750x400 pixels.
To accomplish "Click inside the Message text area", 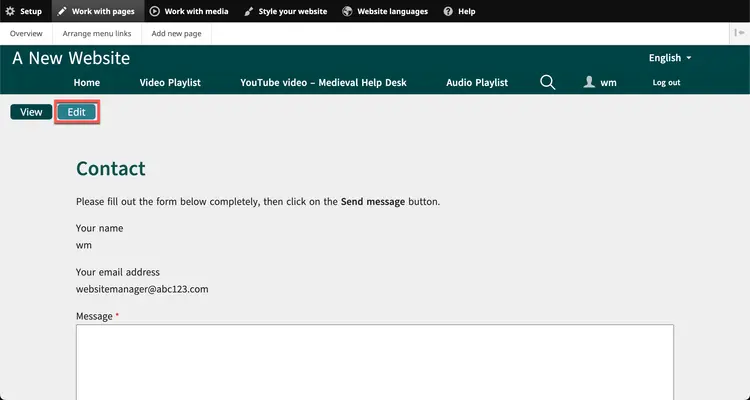I will [x=375, y=362].
